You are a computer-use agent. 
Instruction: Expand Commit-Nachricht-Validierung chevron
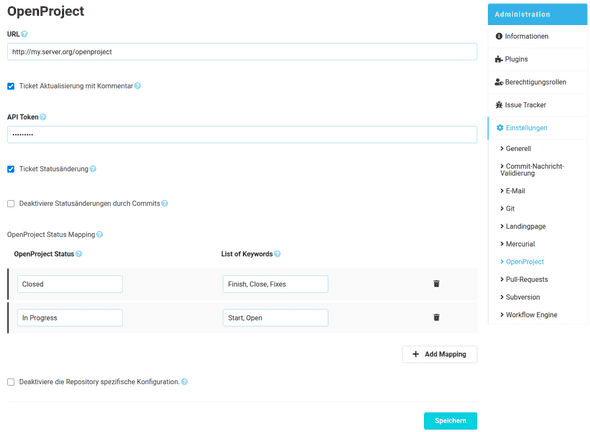pos(502,166)
